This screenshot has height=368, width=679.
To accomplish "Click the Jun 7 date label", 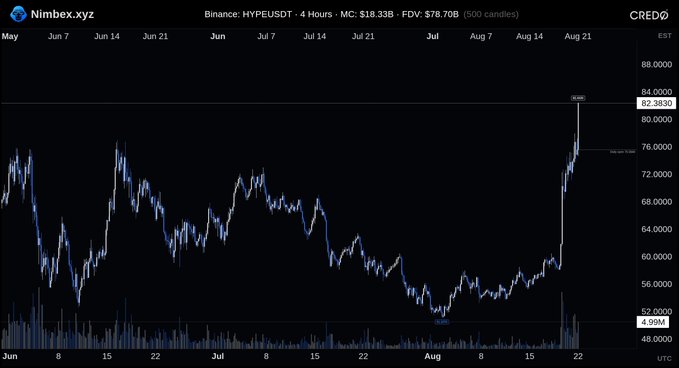I will (58, 36).
